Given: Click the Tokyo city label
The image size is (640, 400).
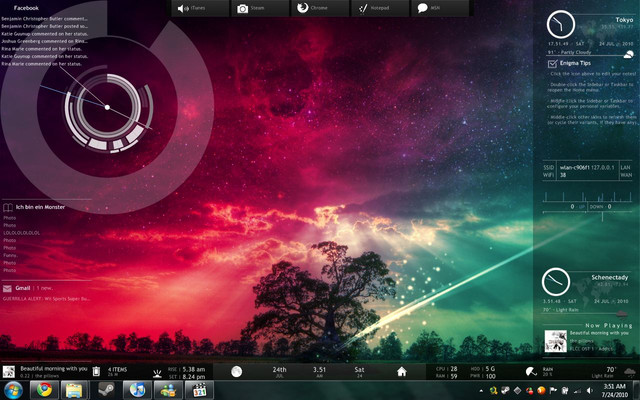Looking at the screenshot, I should (624, 20).
